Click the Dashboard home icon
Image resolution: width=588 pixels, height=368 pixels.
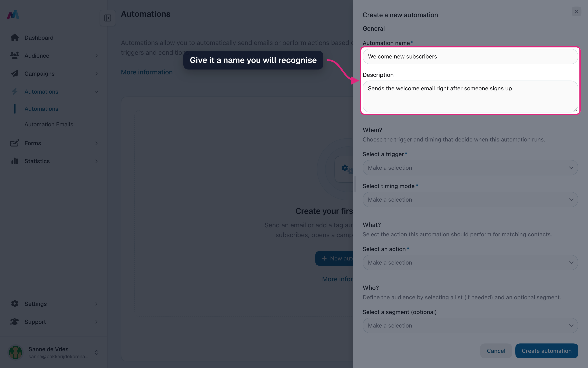pos(14,37)
